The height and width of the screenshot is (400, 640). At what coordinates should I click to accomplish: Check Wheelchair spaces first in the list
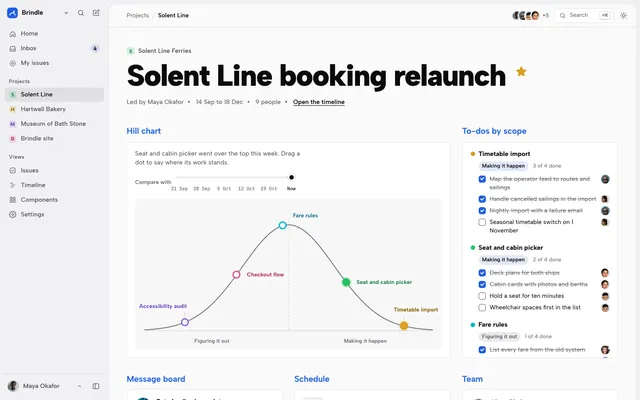(x=482, y=307)
